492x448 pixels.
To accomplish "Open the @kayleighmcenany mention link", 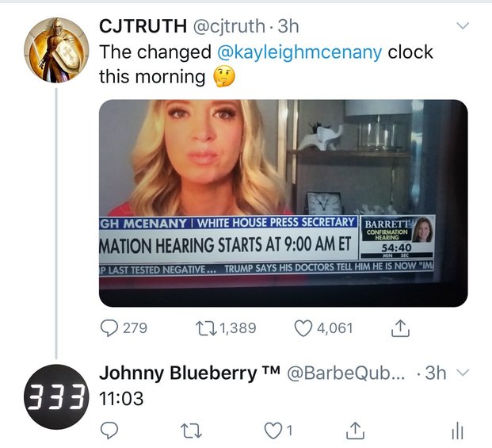I will coord(299,52).
